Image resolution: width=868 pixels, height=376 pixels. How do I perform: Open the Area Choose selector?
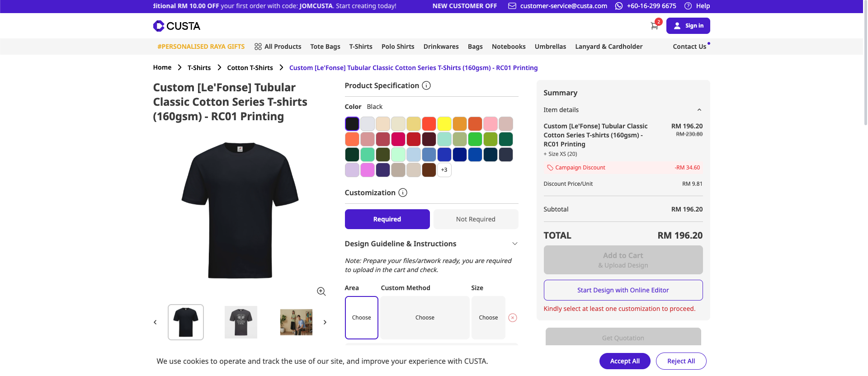point(362,318)
